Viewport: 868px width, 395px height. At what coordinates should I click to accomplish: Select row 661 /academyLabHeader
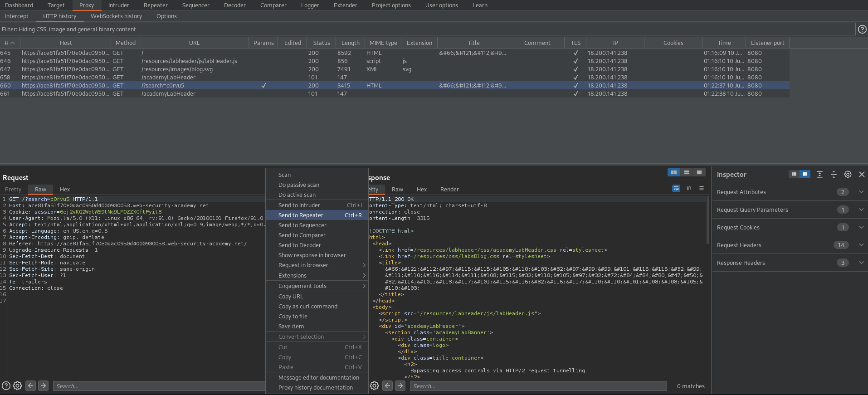pyautogui.click(x=395, y=94)
